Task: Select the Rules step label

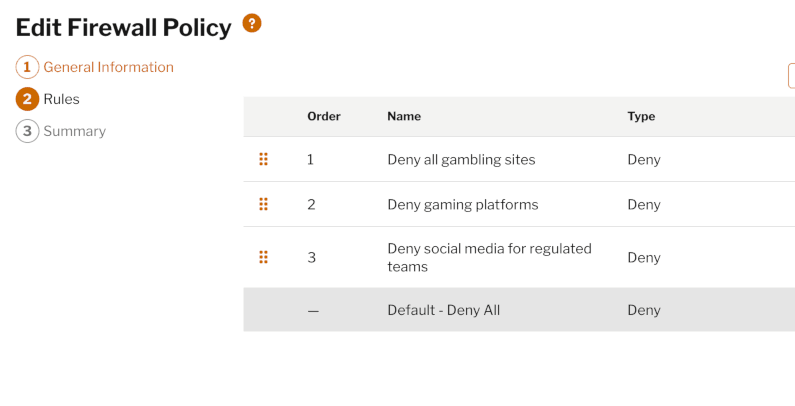Action: pos(61,99)
